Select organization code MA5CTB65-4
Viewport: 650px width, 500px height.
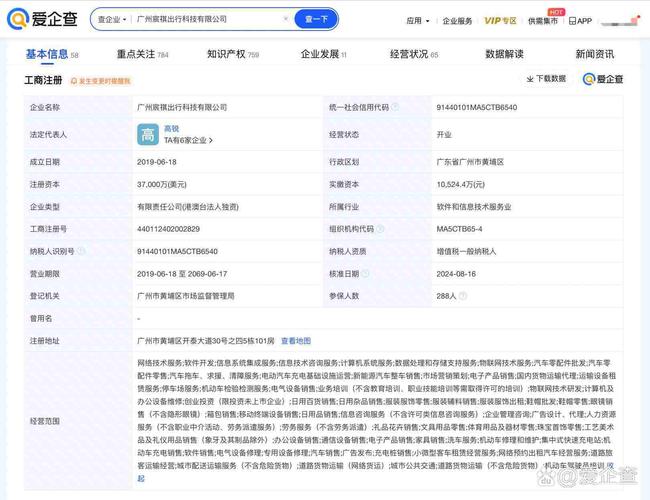[x=459, y=229]
